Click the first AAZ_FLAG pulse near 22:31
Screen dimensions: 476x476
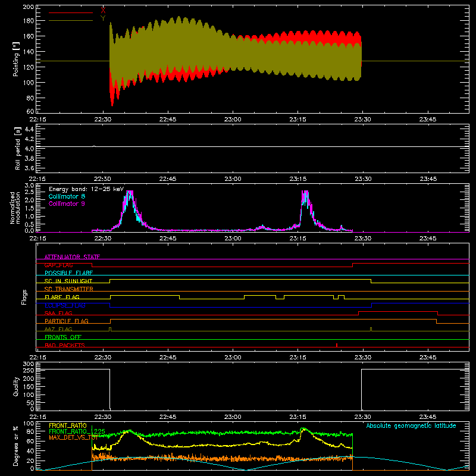110,329
